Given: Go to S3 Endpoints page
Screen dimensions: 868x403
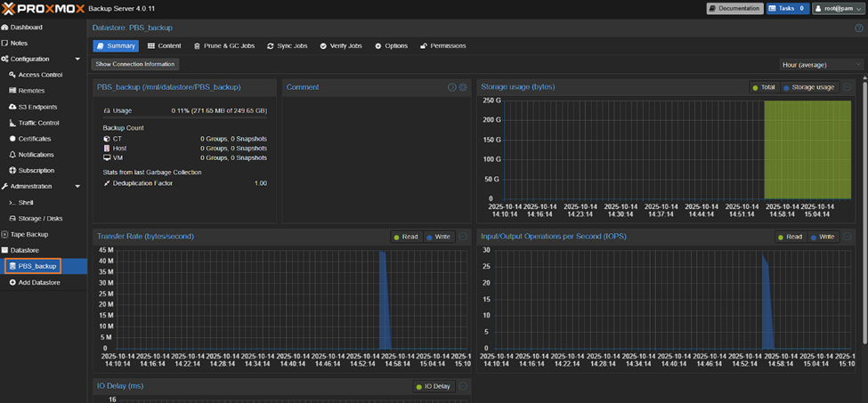Looking at the screenshot, I should 38,107.
